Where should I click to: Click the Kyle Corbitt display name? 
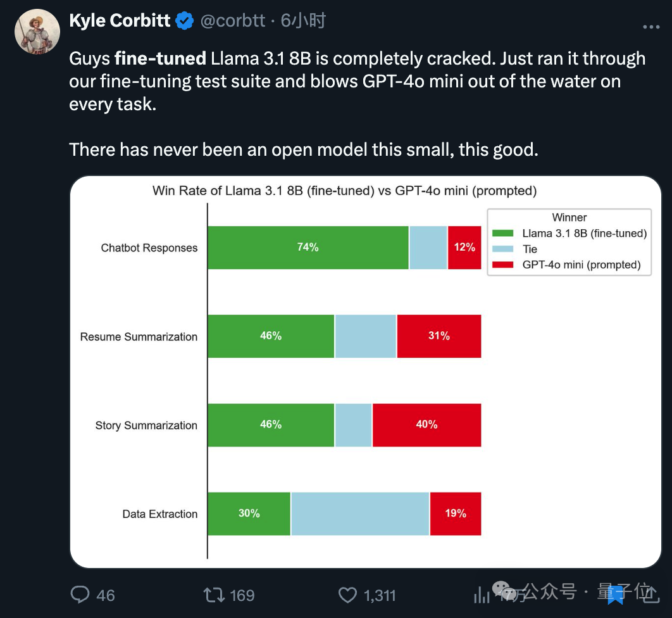point(120,21)
